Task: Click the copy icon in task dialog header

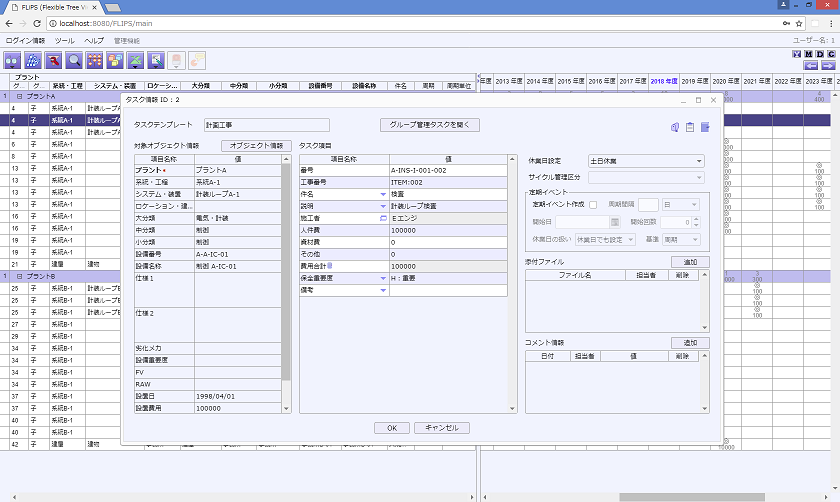Action: point(675,127)
